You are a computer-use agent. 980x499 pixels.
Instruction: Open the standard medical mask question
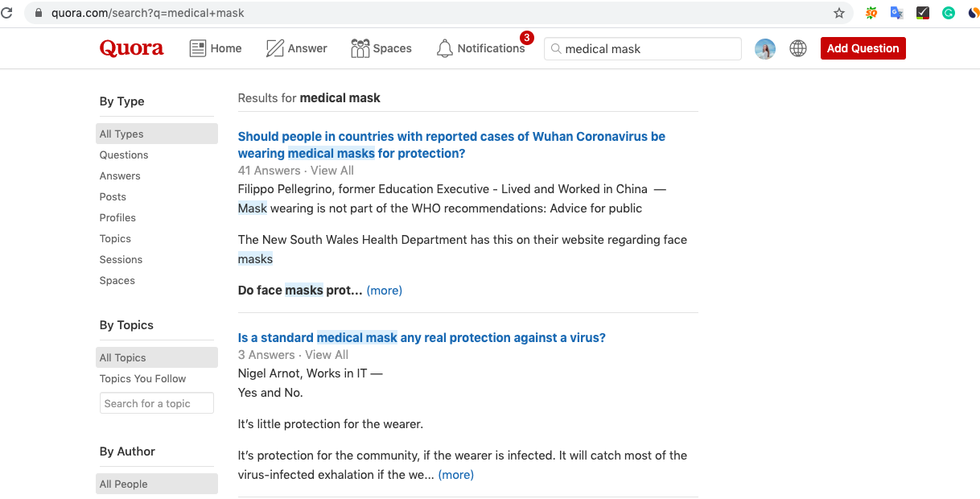[x=422, y=337]
